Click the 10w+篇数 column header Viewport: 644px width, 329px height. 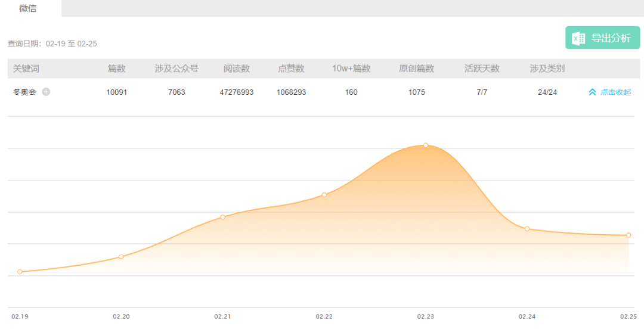351,69
